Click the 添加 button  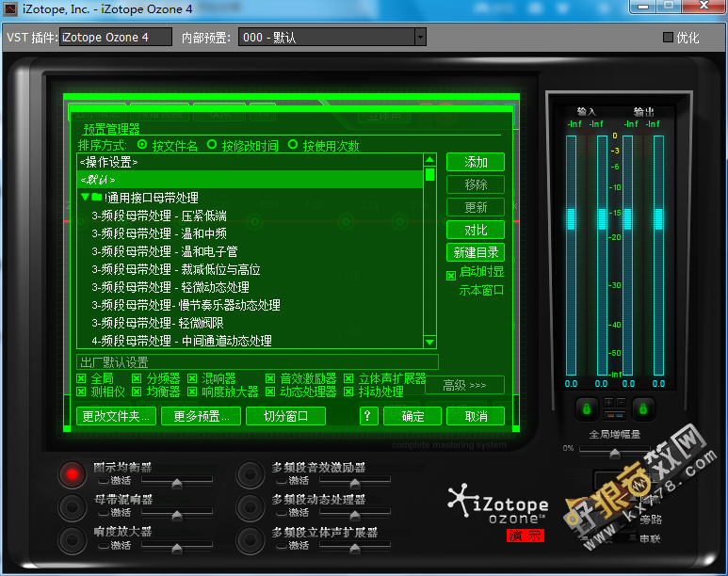click(476, 162)
